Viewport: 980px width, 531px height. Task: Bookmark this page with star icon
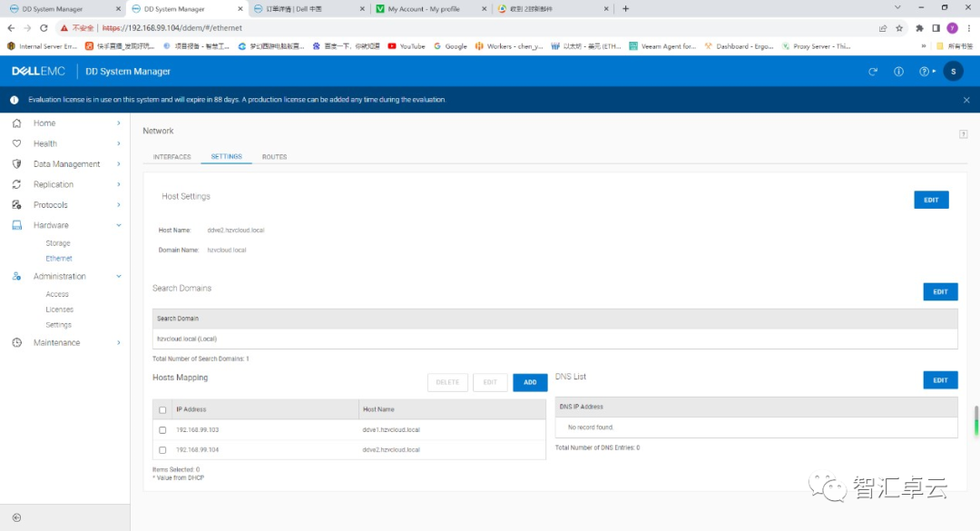click(899, 28)
